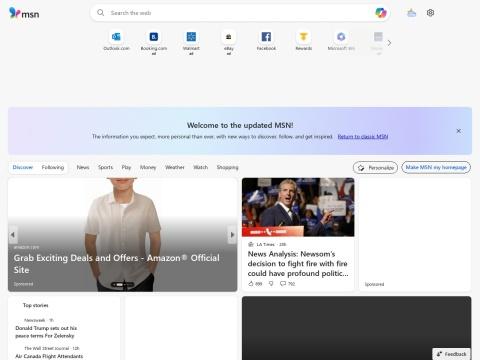The width and height of the screenshot is (480, 360).
Task: Open the Shopping tab
Action: coord(227,167)
